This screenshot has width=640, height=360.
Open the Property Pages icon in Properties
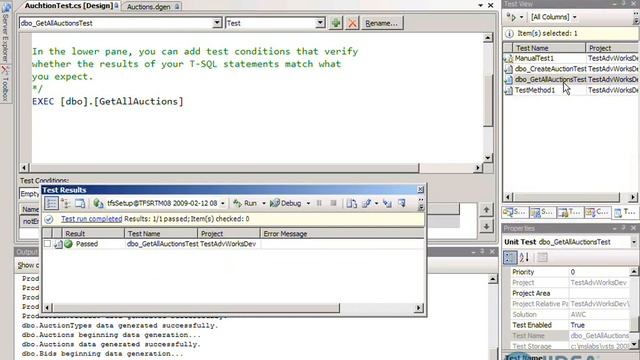tap(542, 257)
